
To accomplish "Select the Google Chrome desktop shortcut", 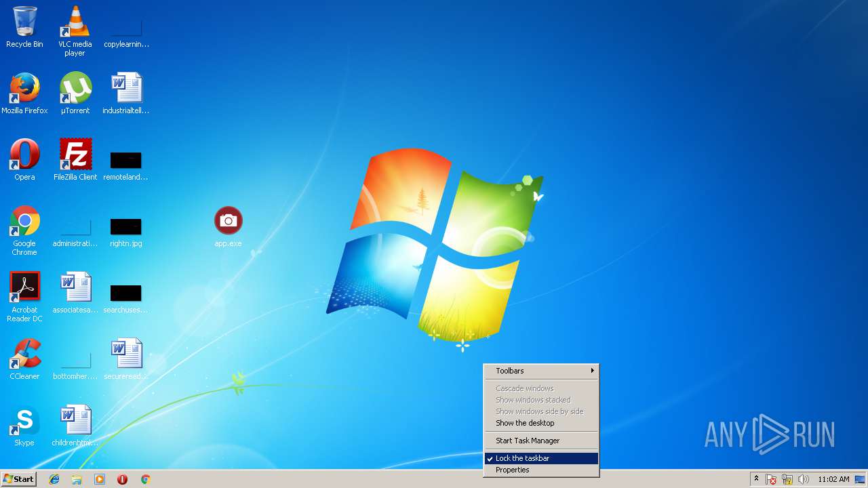I will [24, 230].
